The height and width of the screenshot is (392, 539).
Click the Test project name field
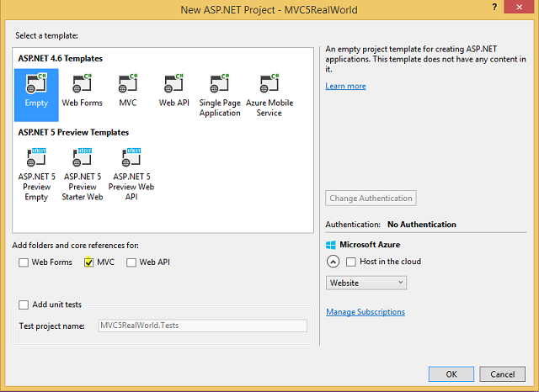203,326
